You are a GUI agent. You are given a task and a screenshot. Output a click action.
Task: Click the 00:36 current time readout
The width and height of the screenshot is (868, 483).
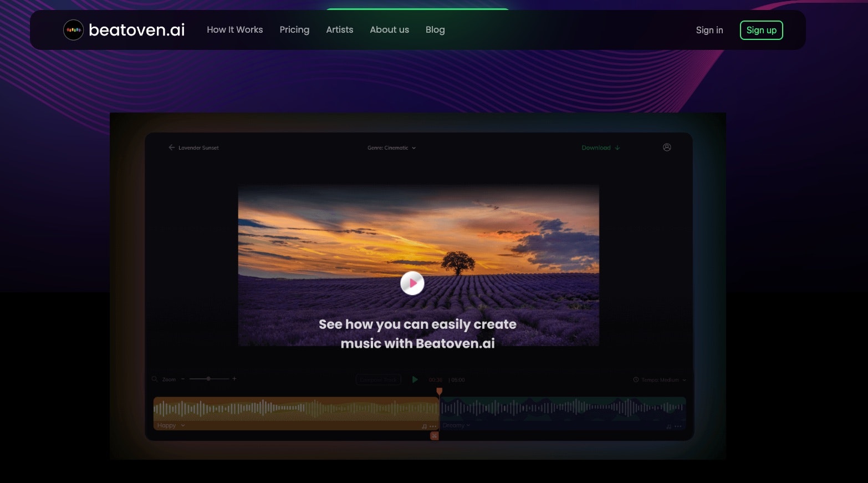click(436, 380)
